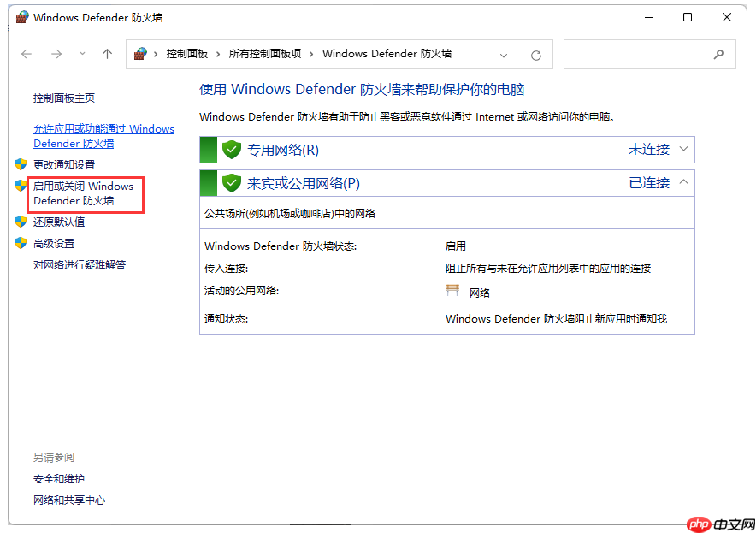This screenshot has width=756, height=533.
Task: Open 还原默认值 link
Action: [x=59, y=222]
